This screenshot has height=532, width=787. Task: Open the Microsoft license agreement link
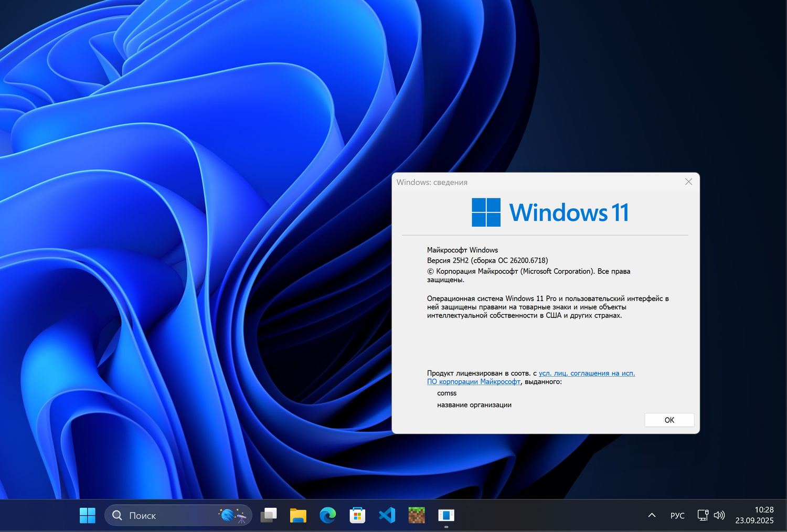[x=586, y=374]
